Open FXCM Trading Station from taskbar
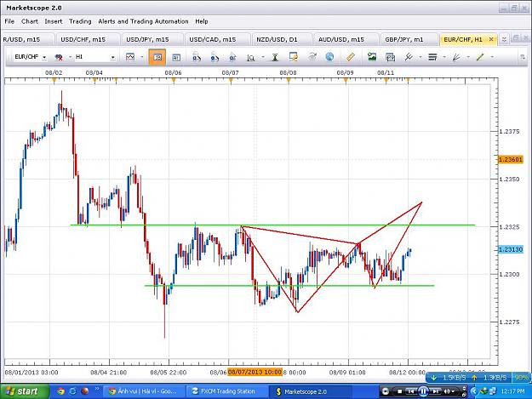The width and height of the screenshot is (532, 399). pyautogui.click(x=227, y=391)
